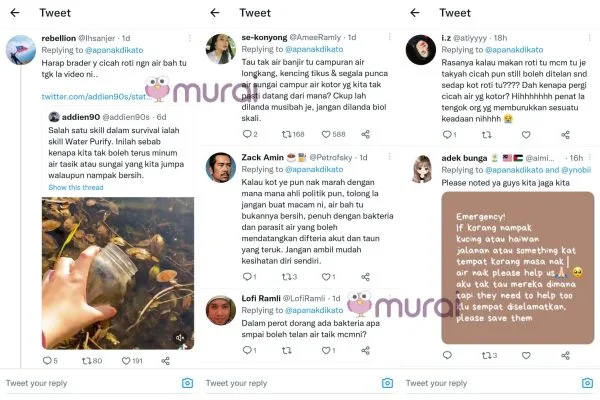Like Lofi Ramli's reply tweet

point(326,350)
